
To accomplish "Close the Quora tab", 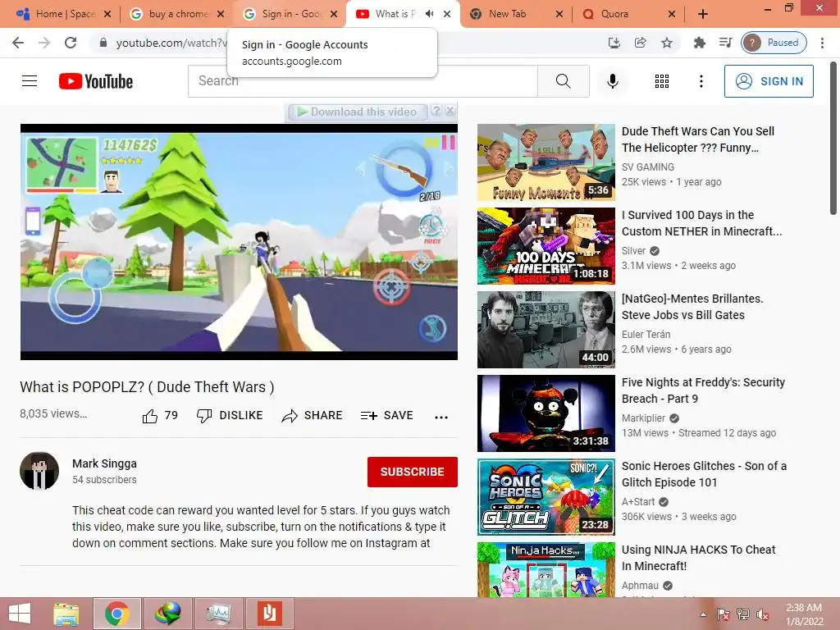I will 671,14.
